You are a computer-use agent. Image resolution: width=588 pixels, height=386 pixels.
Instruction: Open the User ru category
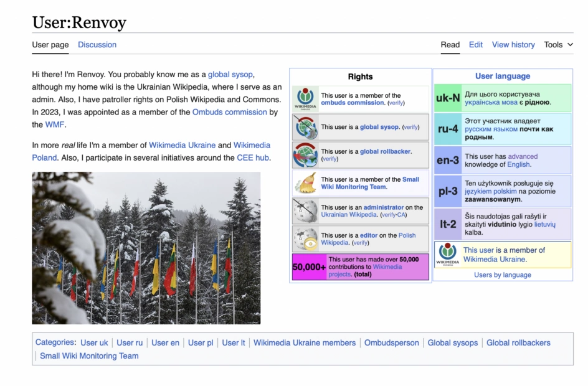[130, 342]
